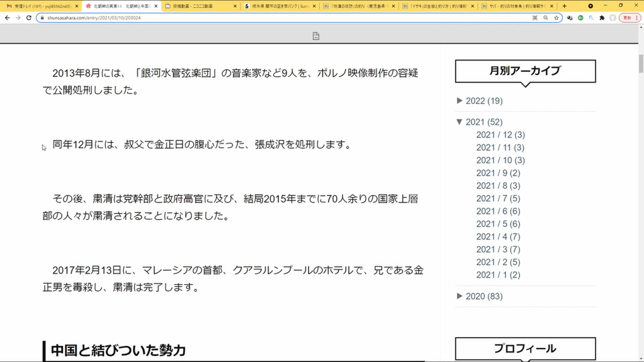Click the red 更新 update button
This screenshot has width=644, height=362.
(x=630, y=18)
